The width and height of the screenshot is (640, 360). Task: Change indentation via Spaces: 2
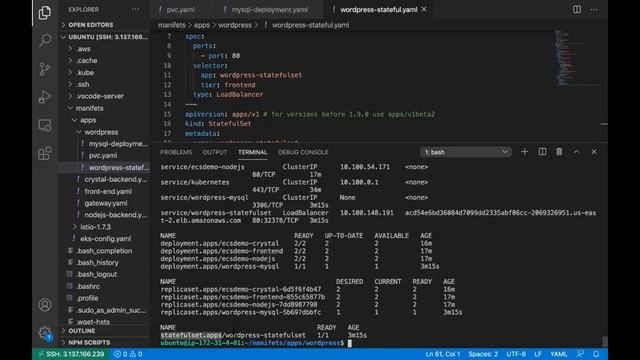click(483, 354)
